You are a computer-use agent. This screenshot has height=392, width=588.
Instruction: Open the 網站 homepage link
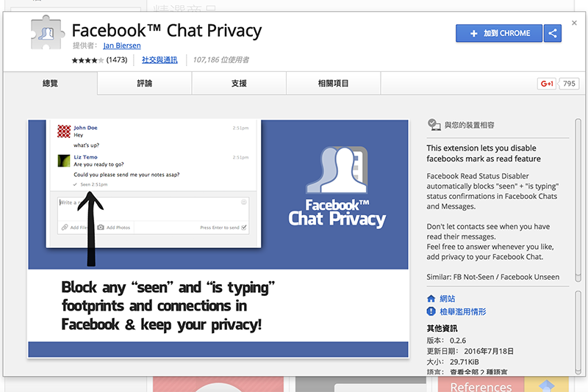pyautogui.click(x=447, y=298)
